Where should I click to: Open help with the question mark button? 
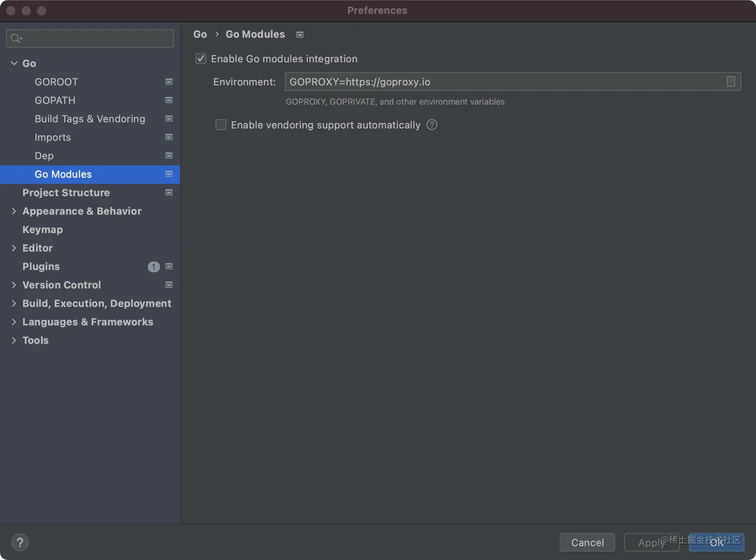[20, 542]
